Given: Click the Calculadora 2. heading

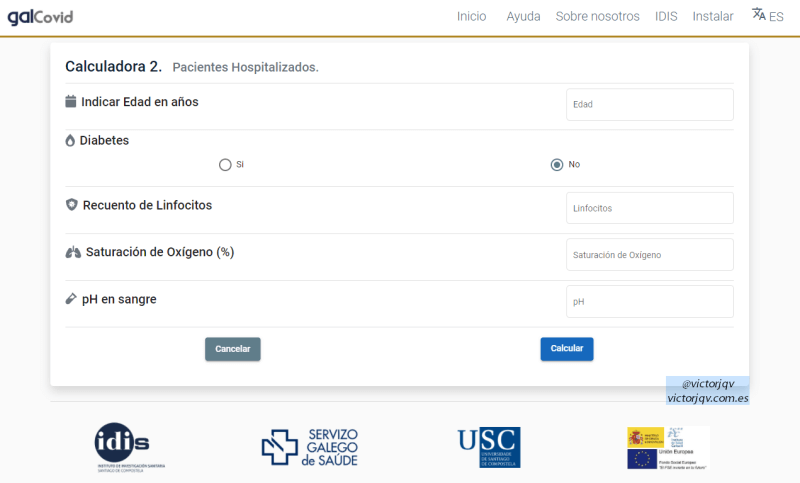Looking at the screenshot, I should [113, 66].
